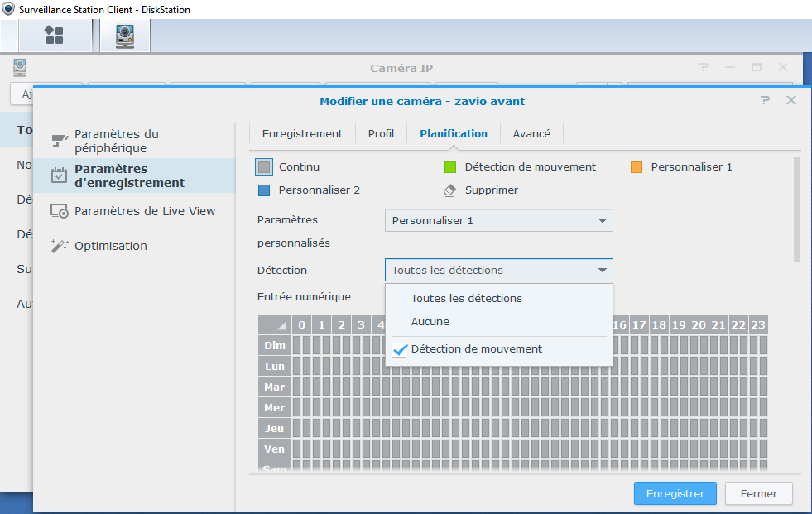The image size is (812, 514).
Task: Open the Optimisation settings section
Action: coord(110,246)
